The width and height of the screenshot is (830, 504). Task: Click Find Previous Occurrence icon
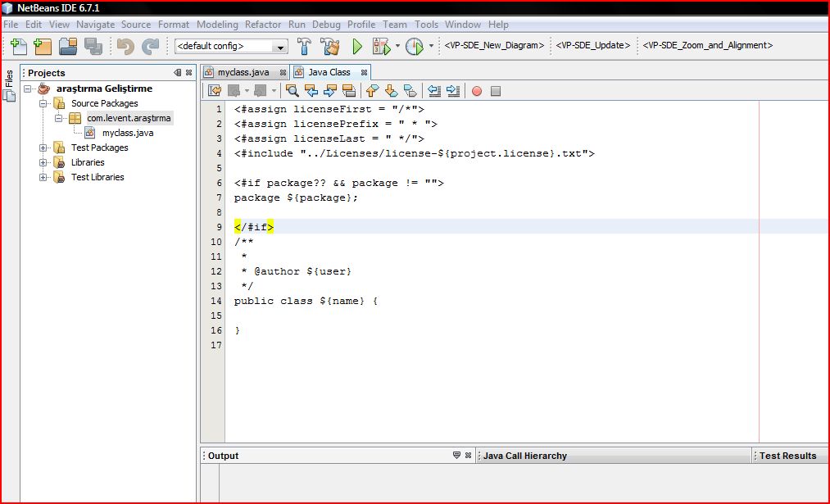coord(311,90)
